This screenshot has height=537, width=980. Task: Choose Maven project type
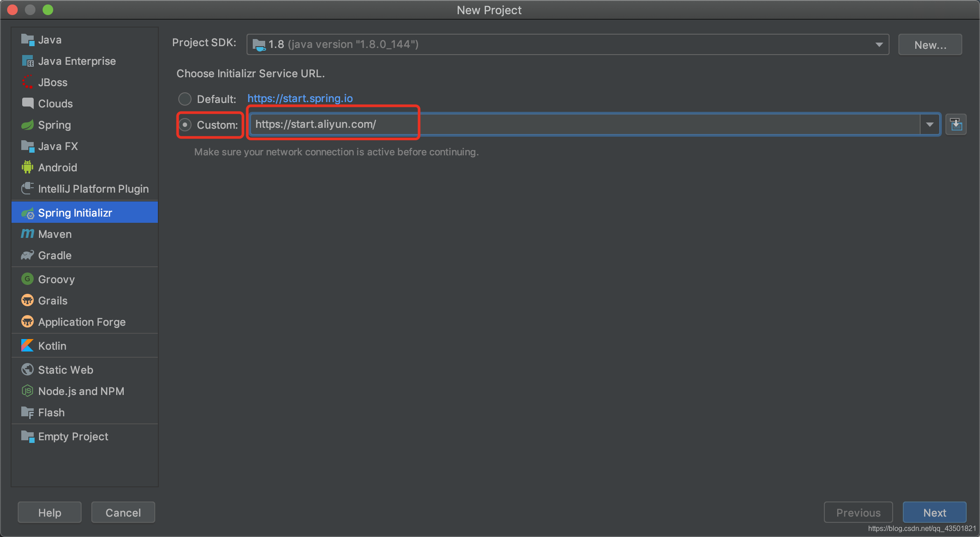pyautogui.click(x=85, y=234)
